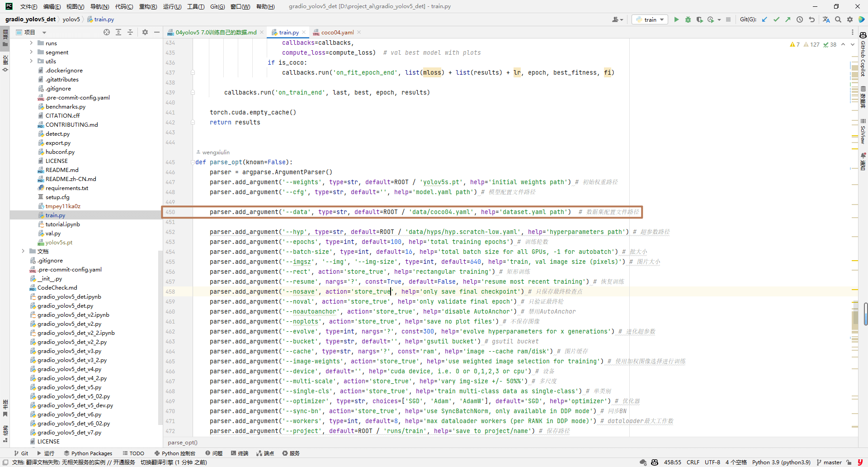
Task: Switch to coco04.yaml editor tab
Action: (337, 32)
